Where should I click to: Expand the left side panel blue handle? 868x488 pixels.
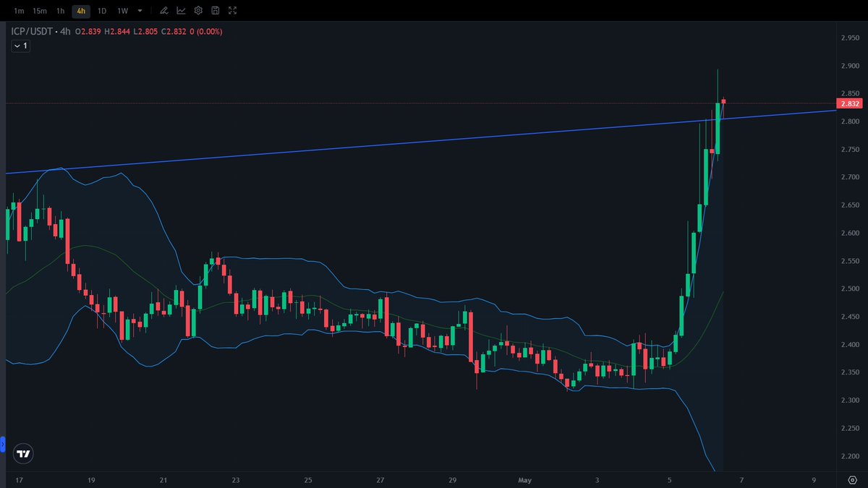2,444
